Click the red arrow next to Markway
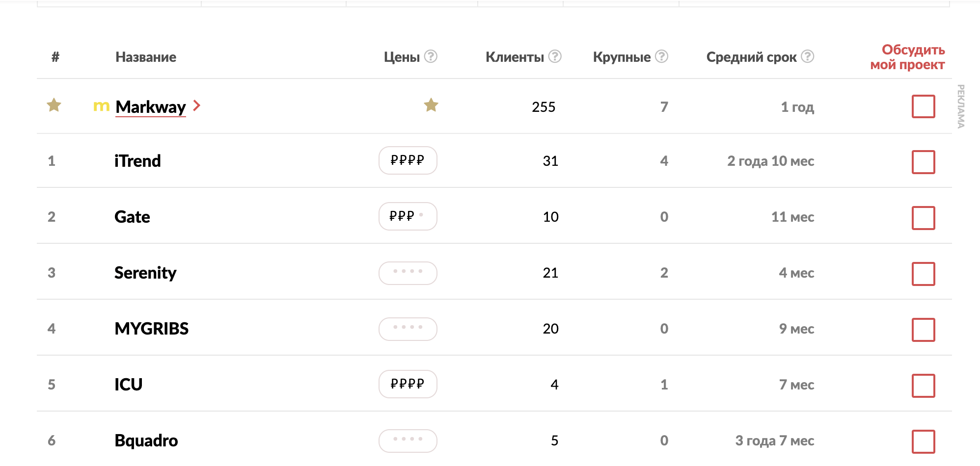The height and width of the screenshot is (466, 980). point(197,105)
